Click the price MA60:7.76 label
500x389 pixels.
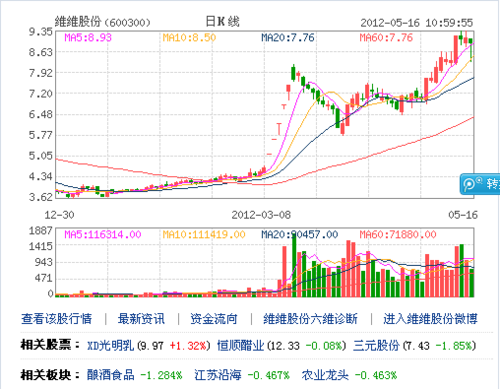[386, 37]
